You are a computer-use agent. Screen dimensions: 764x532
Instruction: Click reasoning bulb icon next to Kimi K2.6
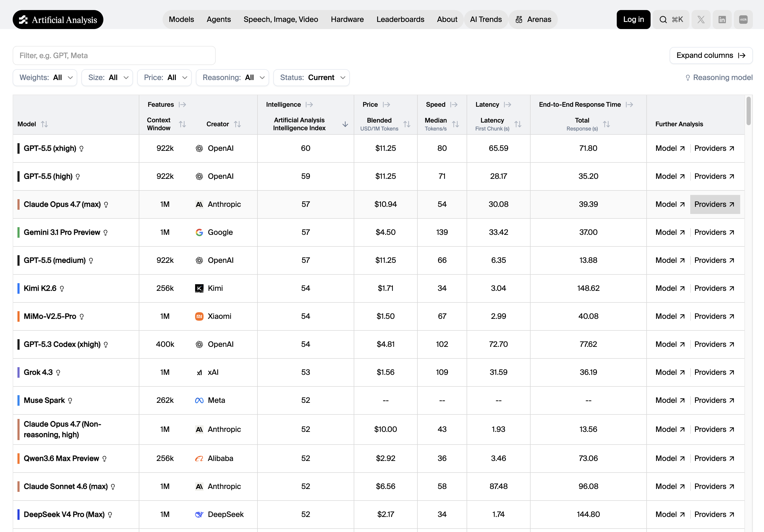pos(62,289)
